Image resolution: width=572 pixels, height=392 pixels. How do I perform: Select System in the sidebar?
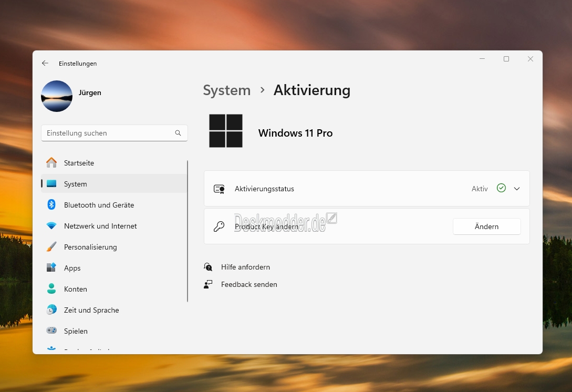[x=114, y=183]
